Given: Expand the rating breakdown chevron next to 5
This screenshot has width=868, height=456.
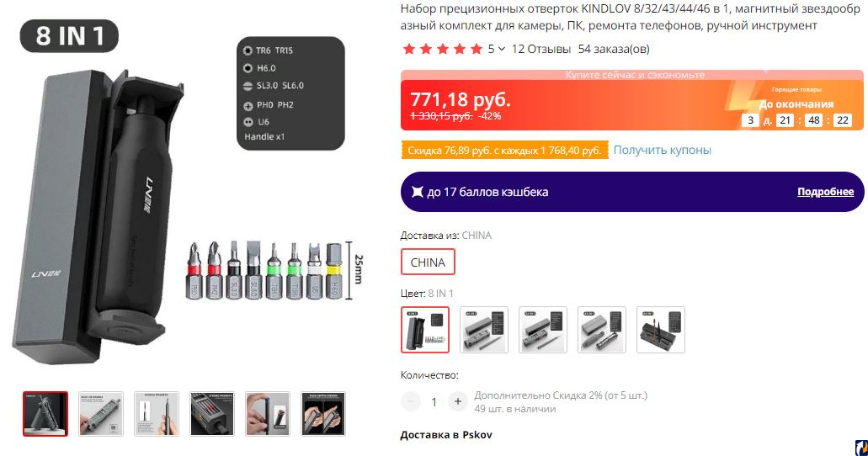Looking at the screenshot, I should click(x=502, y=50).
